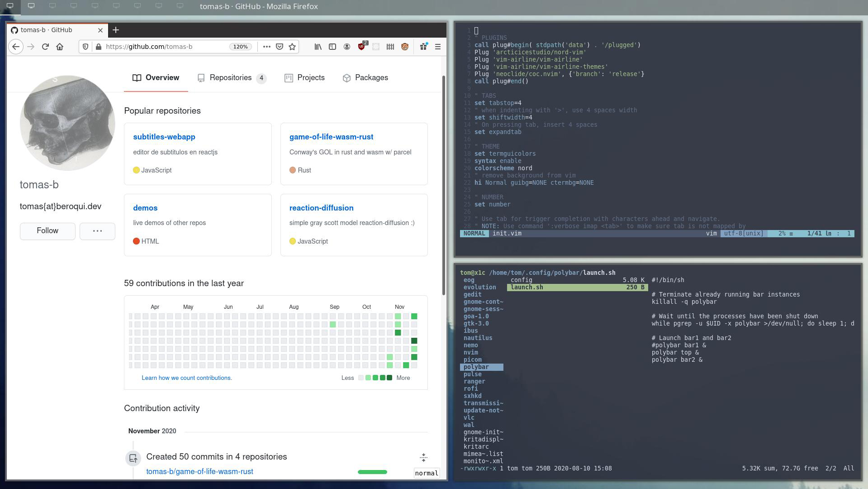Click the fence-shaped extension icon
This screenshot has width=868, height=489.
pyautogui.click(x=390, y=47)
